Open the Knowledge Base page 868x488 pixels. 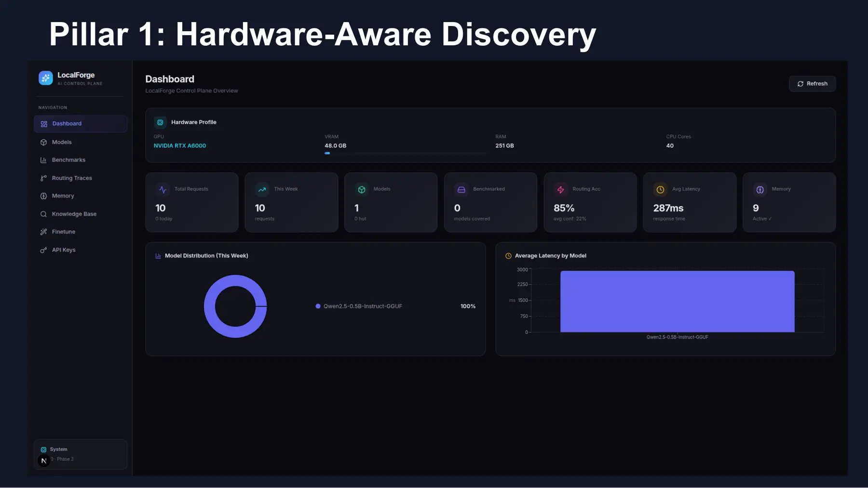pyautogui.click(x=81, y=214)
